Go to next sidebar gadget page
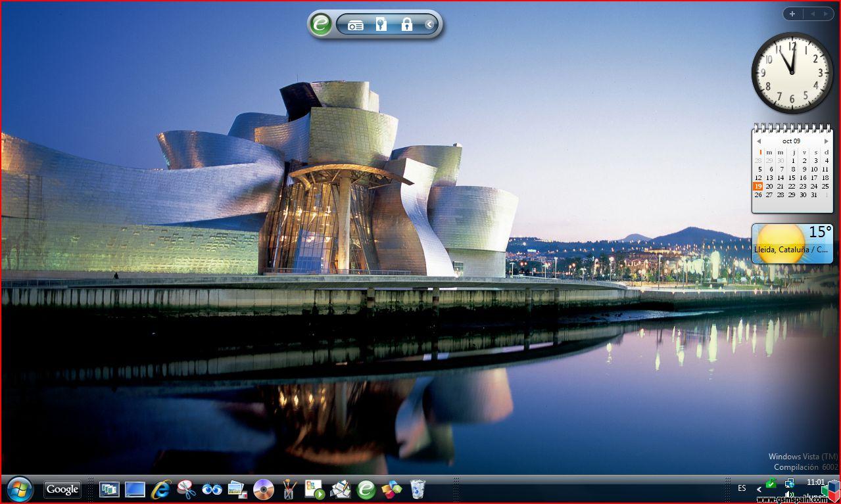 826,14
